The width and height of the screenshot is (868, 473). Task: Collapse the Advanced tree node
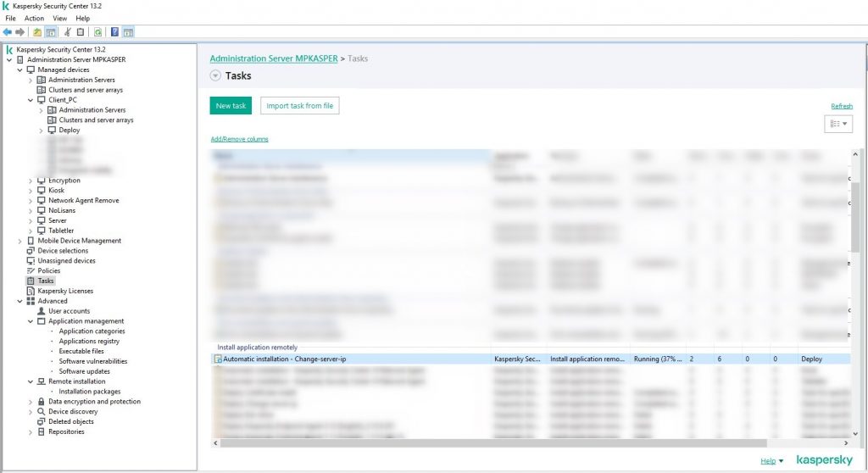tap(20, 301)
